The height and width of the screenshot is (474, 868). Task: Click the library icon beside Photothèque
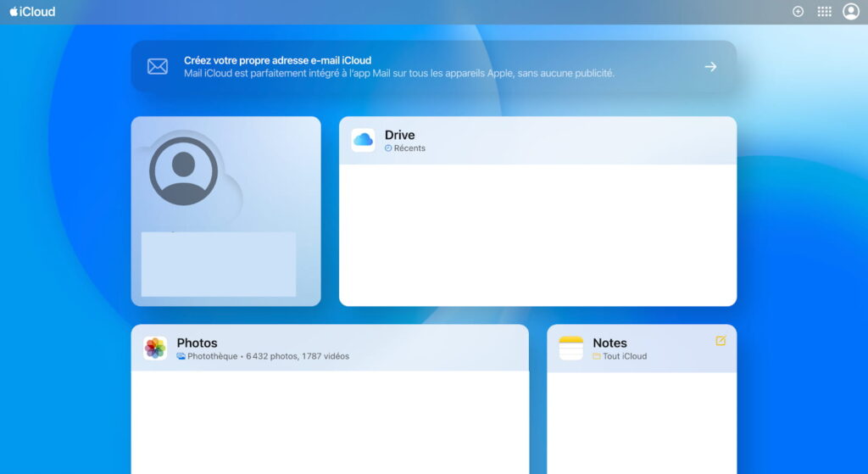click(x=181, y=356)
